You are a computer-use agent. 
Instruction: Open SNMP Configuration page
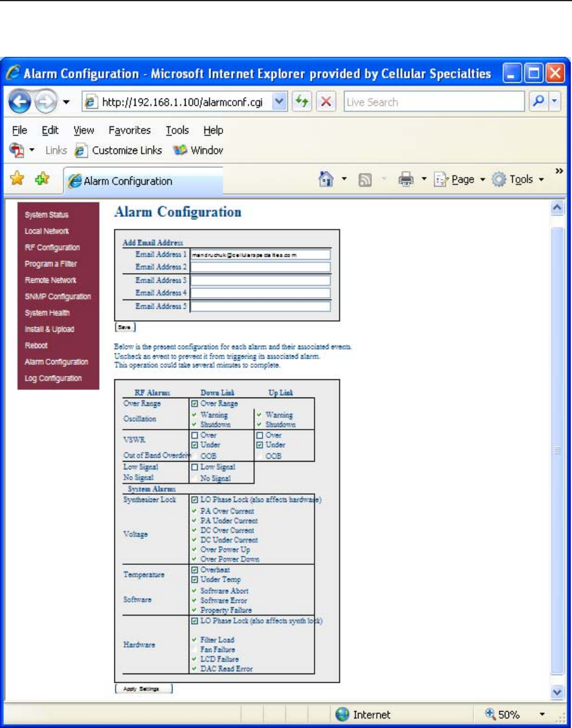coord(58,297)
